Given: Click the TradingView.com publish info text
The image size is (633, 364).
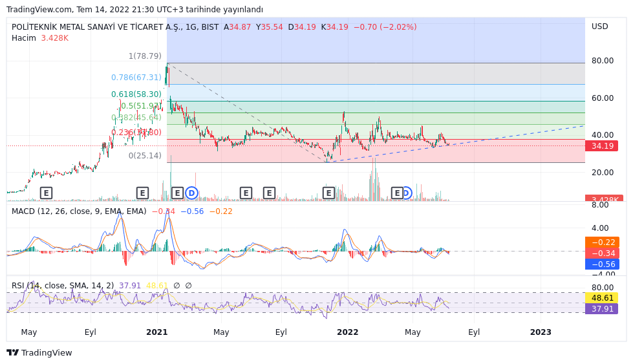Looking at the screenshot, I should point(134,9).
